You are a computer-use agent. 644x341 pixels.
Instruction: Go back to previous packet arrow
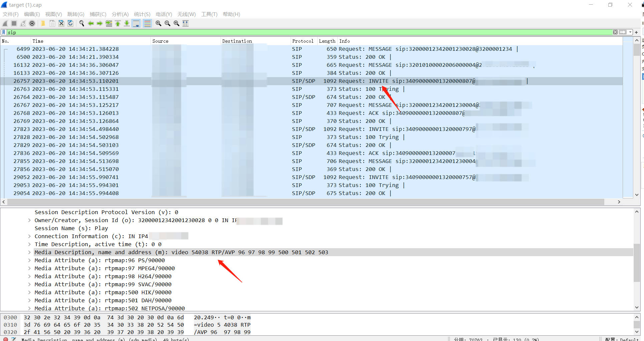click(90, 23)
